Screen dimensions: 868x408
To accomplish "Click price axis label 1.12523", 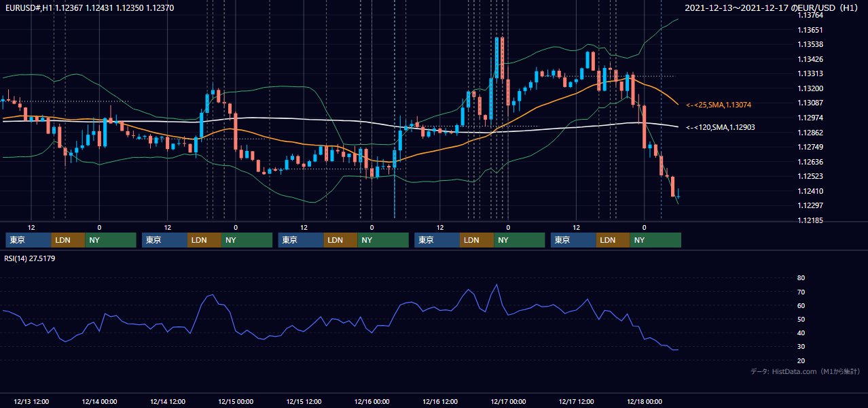I will coord(810,176).
